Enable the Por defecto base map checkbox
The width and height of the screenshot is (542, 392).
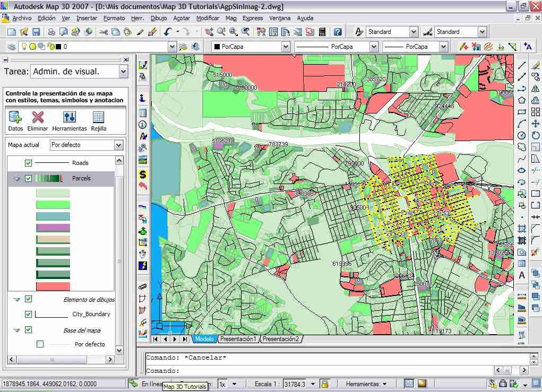40,344
